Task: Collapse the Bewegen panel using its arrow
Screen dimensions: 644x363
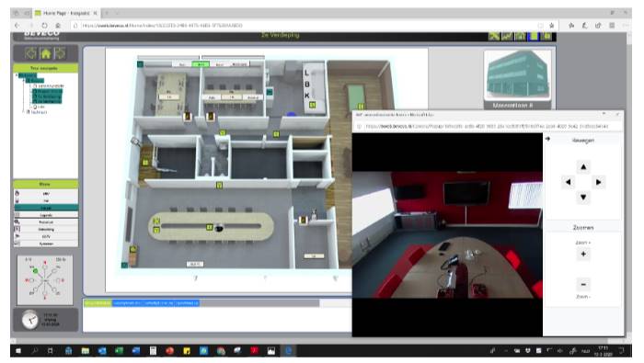Action: pyautogui.click(x=547, y=140)
